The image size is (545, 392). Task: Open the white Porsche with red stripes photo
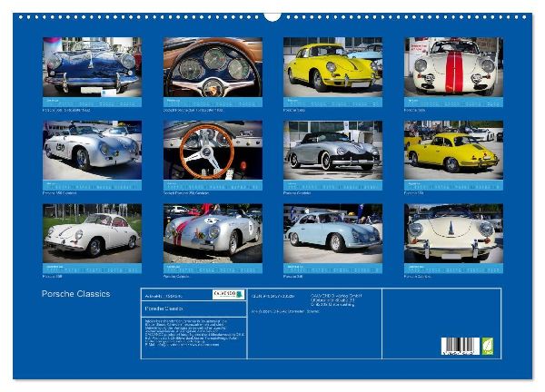click(x=453, y=66)
